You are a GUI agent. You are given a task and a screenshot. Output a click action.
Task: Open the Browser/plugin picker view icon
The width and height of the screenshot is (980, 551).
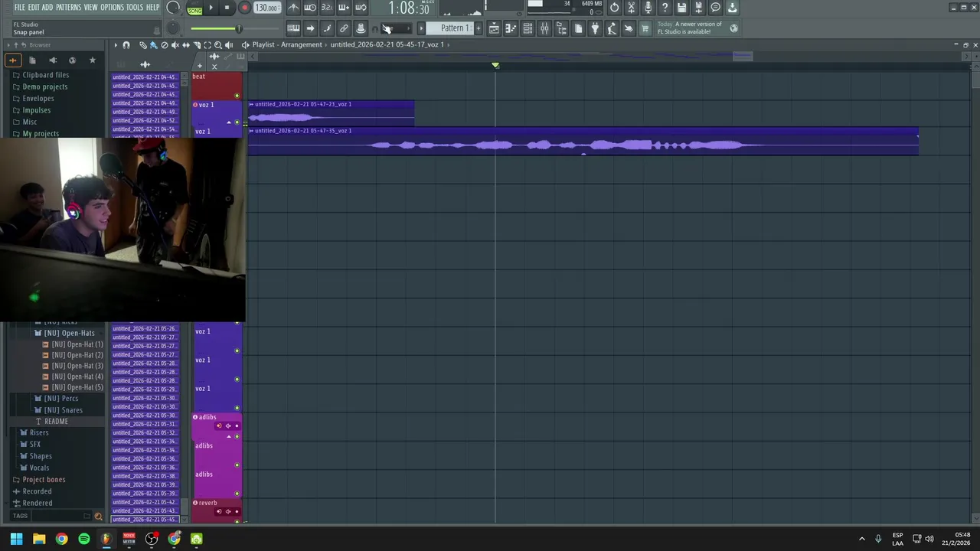(x=561, y=28)
